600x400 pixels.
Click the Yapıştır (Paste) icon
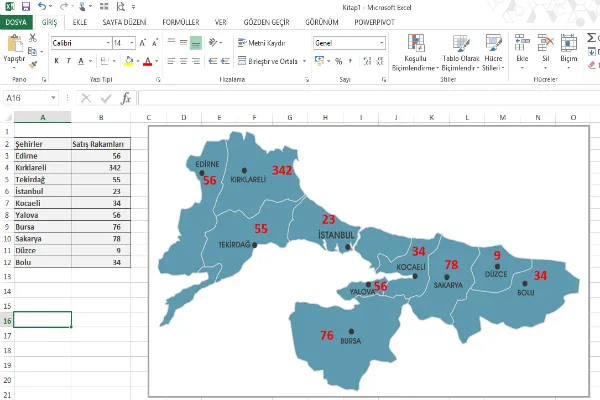pos(14,47)
